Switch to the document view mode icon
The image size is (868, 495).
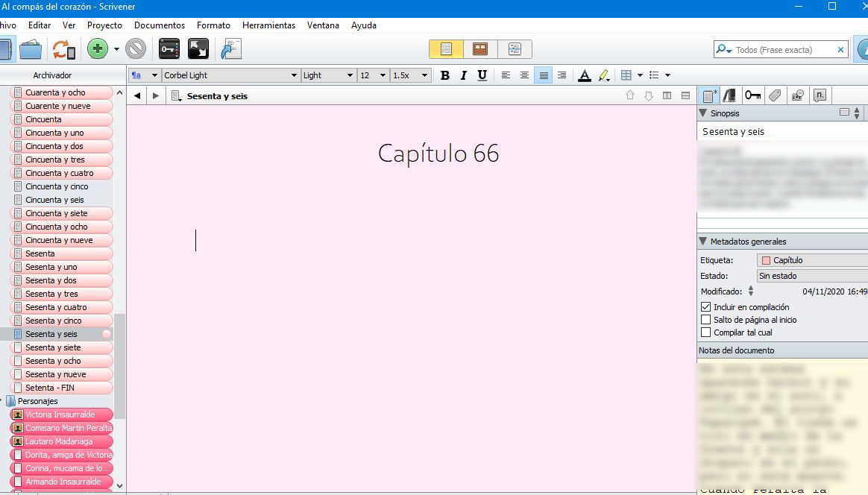(446, 49)
